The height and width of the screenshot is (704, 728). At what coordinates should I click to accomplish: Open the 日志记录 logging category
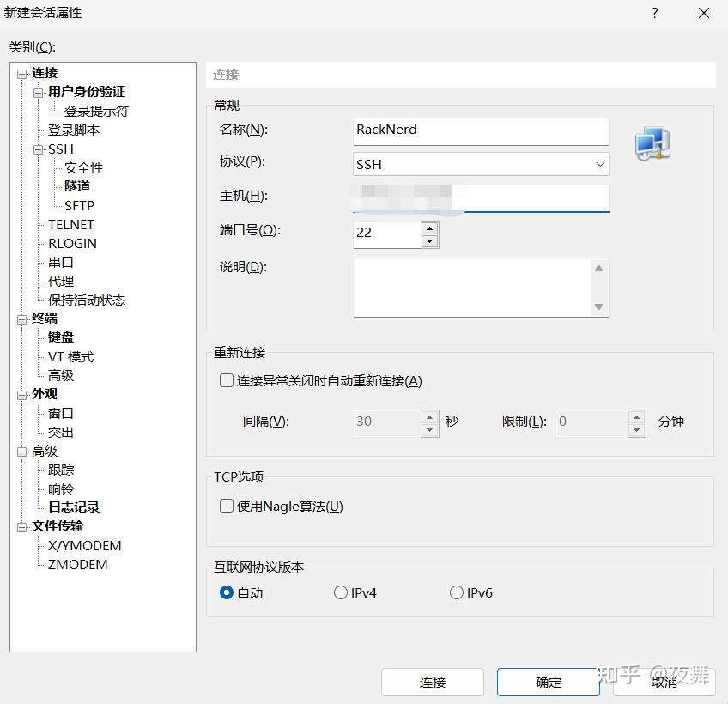(x=74, y=507)
